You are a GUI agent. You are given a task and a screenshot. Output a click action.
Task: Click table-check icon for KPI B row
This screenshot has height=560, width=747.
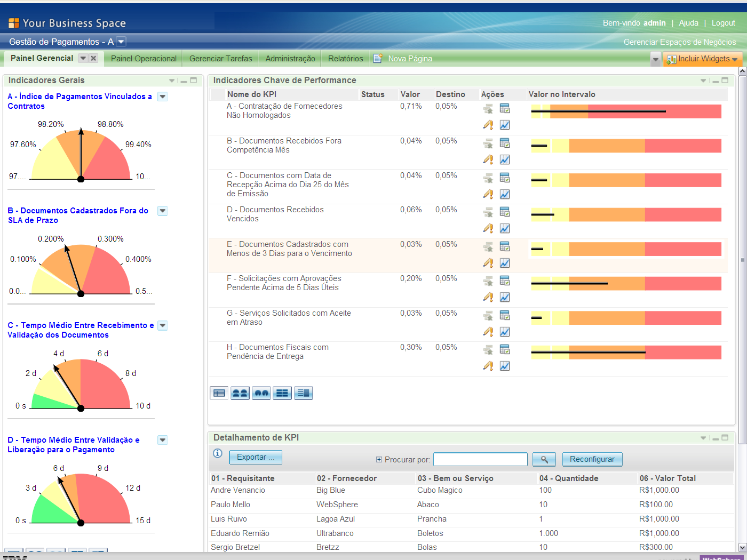[505, 143]
